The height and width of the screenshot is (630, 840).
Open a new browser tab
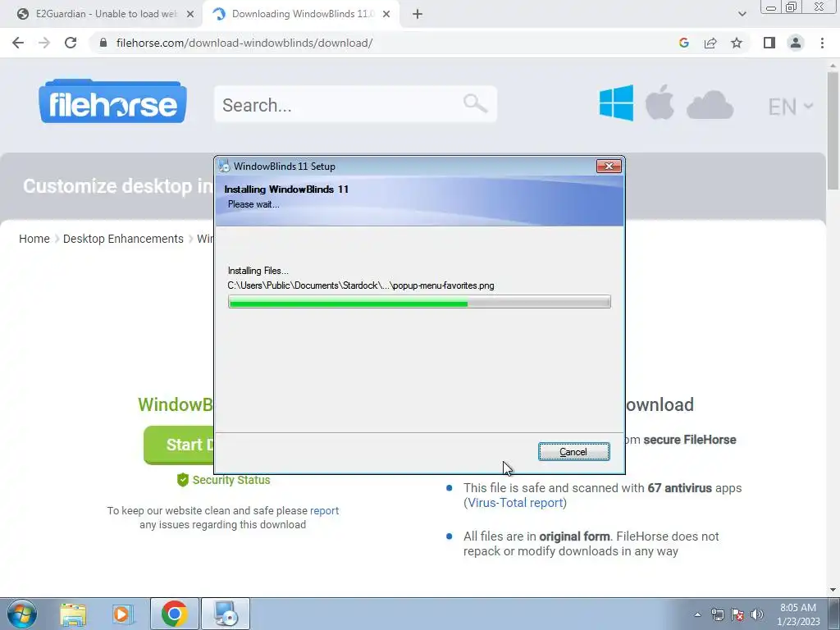418,14
